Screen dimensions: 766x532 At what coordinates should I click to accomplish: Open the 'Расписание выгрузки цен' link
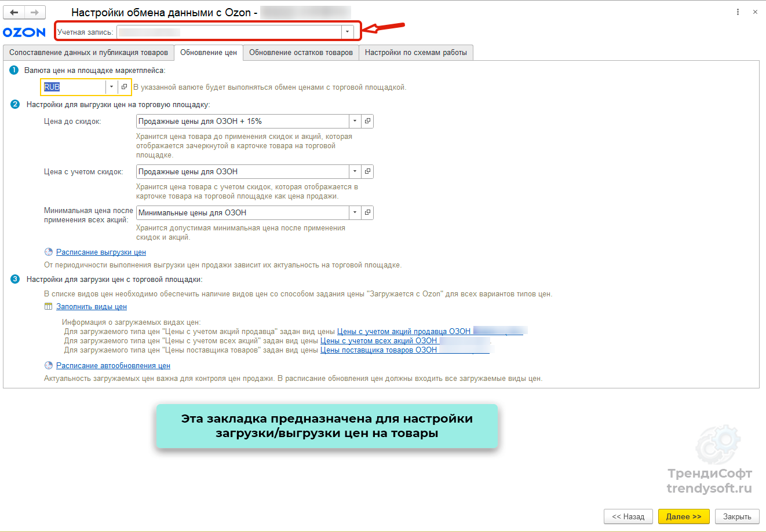pos(101,252)
